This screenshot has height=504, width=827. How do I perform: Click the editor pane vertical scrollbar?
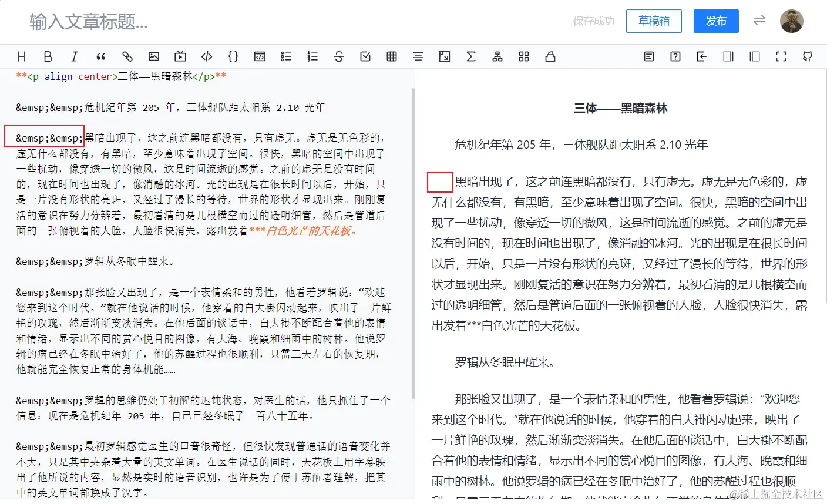click(413, 244)
